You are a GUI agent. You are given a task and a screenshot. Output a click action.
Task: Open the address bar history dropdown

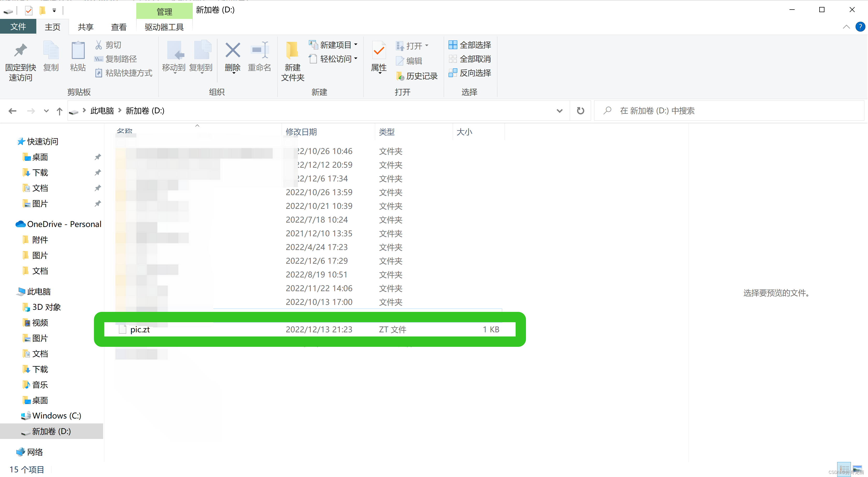point(559,111)
